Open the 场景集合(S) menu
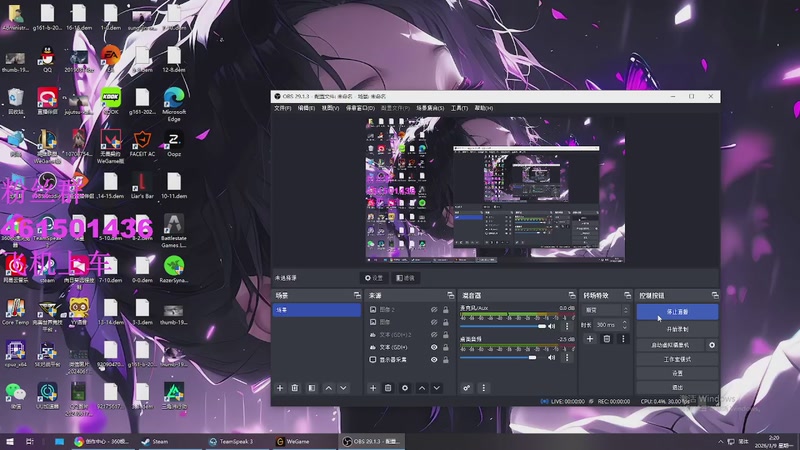Viewport: 800px width, 450px height. (x=430, y=108)
